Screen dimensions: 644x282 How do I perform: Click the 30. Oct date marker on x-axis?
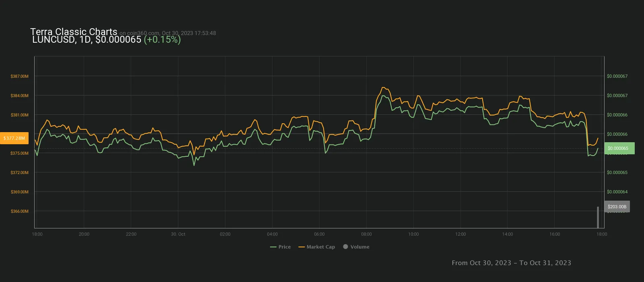[178, 234]
